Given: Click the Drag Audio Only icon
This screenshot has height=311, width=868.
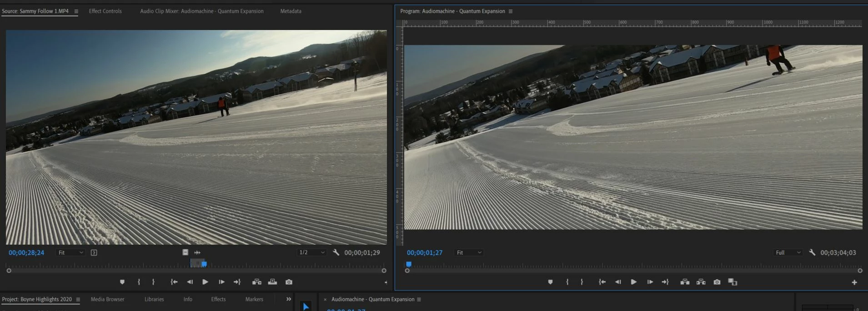Looking at the screenshot, I should (x=197, y=252).
